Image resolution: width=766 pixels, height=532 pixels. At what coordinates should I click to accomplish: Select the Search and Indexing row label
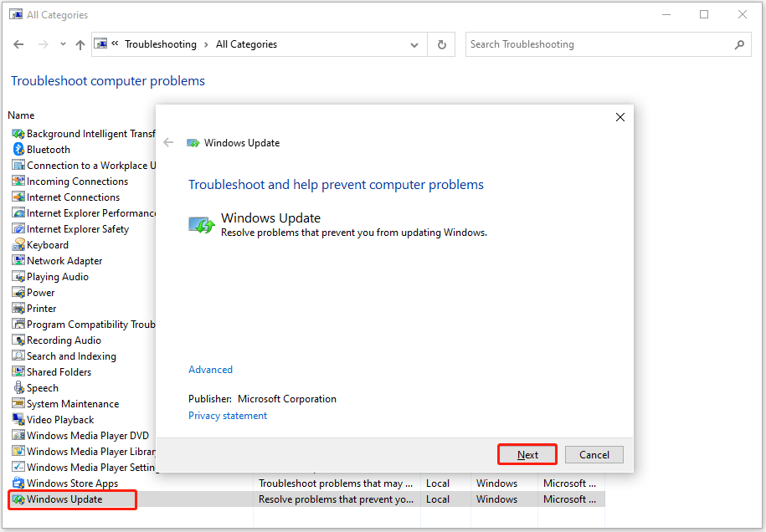click(71, 356)
